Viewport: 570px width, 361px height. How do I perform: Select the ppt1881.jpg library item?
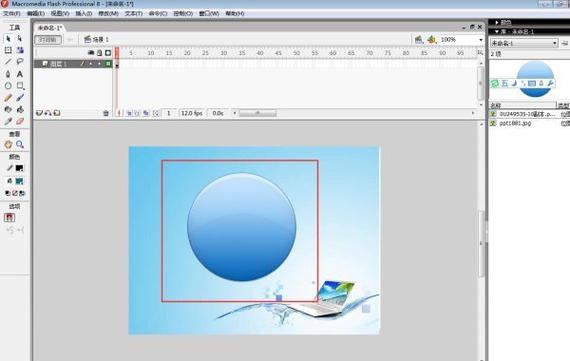(x=515, y=123)
